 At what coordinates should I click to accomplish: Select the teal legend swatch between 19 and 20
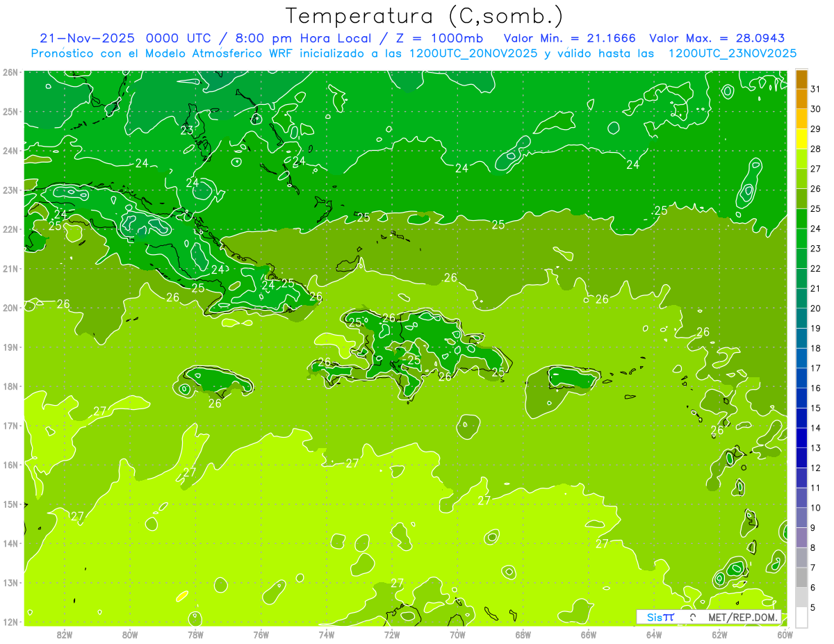pos(801,318)
